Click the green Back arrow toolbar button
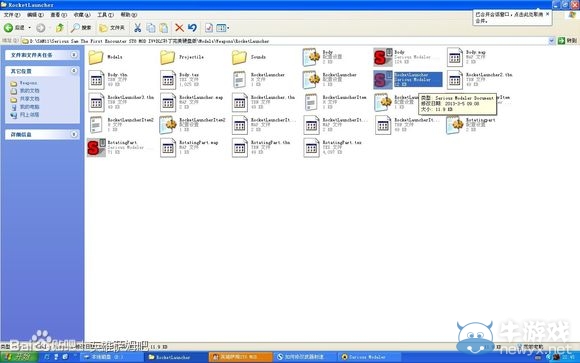580x363 pixels. pyautogui.click(x=14, y=28)
